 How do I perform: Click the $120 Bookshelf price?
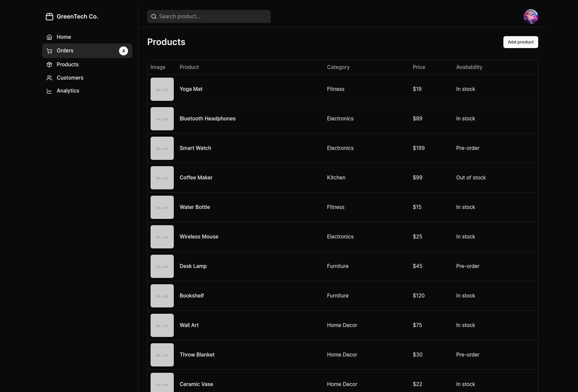coord(419,296)
